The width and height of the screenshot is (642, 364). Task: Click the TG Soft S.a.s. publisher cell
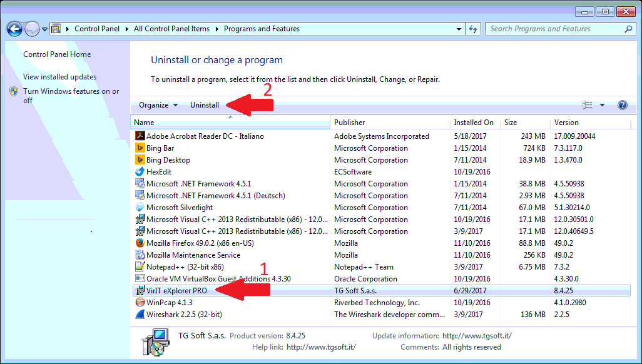click(355, 290)
